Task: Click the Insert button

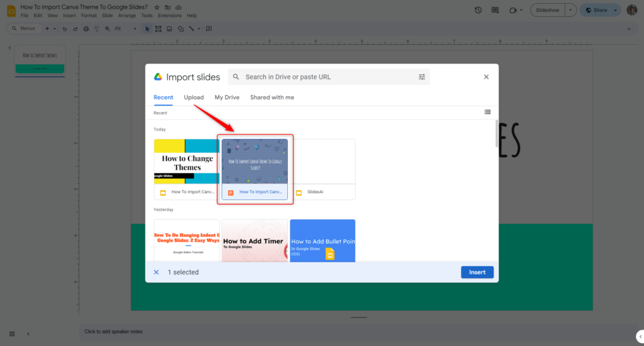Action: click(x=477, y=272)
